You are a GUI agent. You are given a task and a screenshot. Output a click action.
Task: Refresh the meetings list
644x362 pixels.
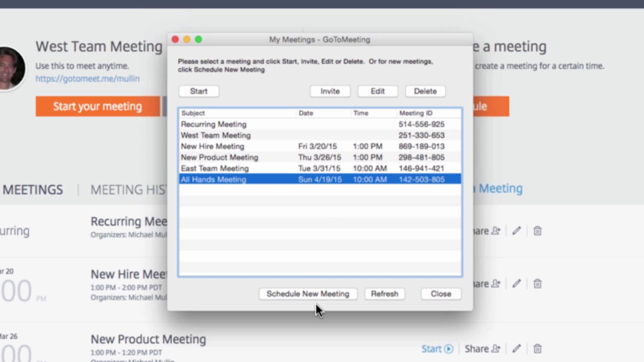[384, 294]
